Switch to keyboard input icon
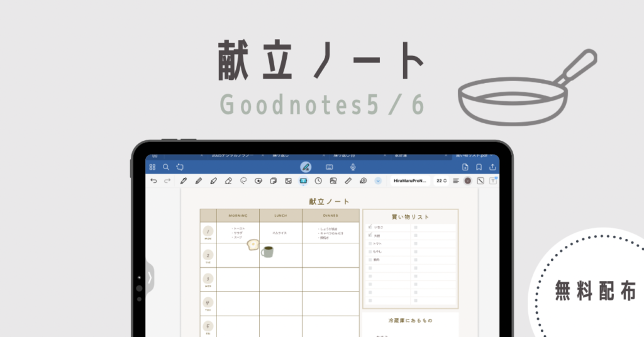644x337 pixels. pos(330,167)
